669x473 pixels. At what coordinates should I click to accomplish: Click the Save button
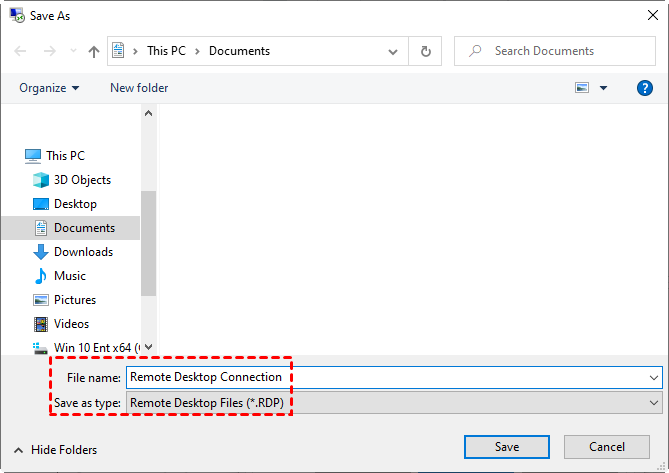tap(507, 447)
